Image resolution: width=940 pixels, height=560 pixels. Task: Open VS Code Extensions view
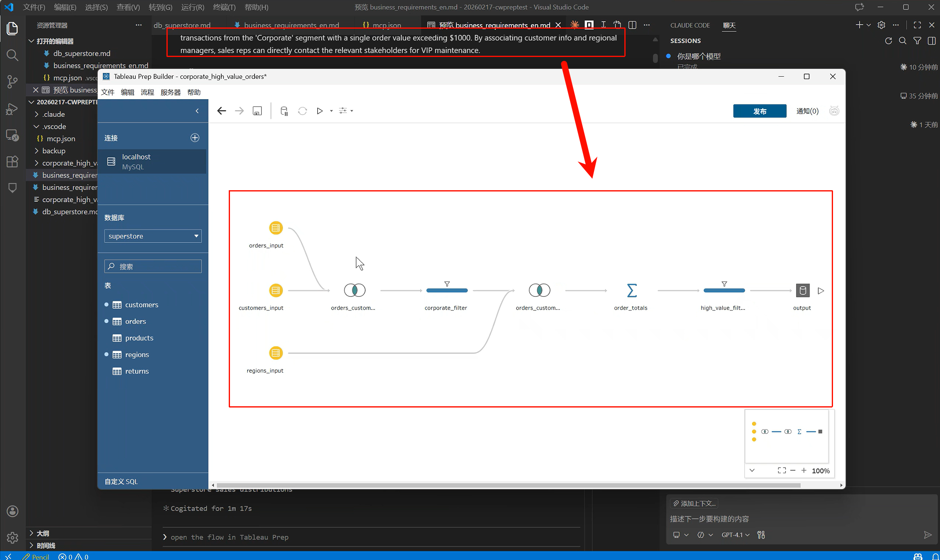click(x=12, y=162)
